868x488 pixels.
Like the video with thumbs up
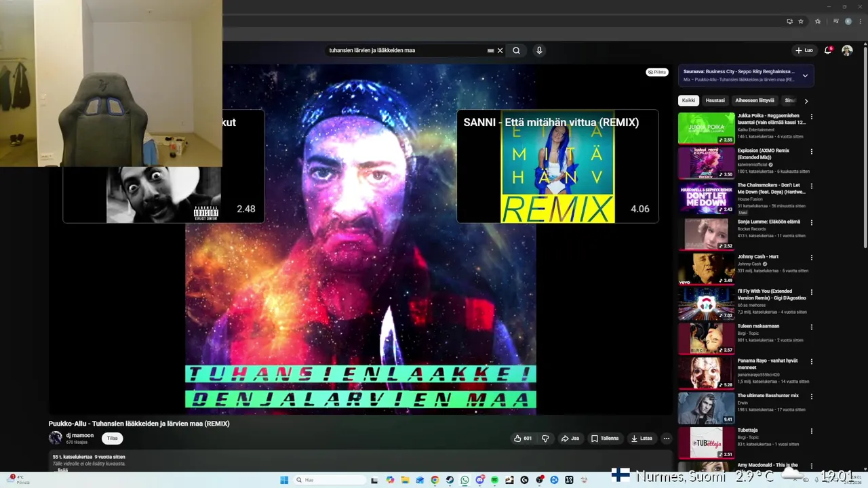click(x=523, y=439)
